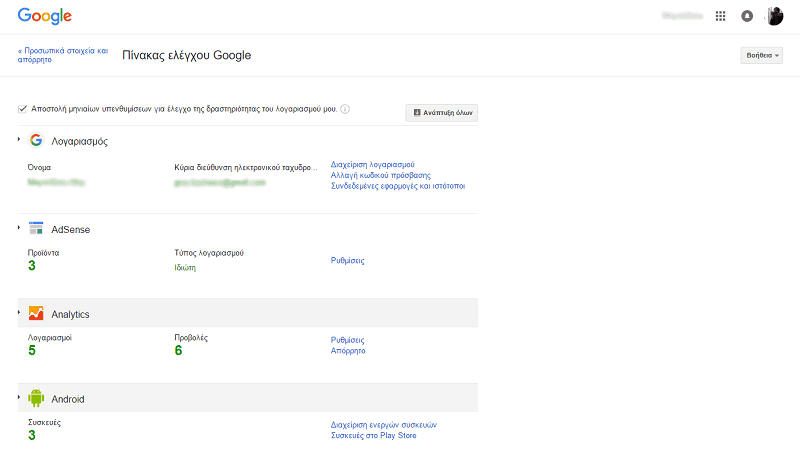Expand the Λογαριασμός section arrow
The image size is (800, 453).
click(19, 139)
